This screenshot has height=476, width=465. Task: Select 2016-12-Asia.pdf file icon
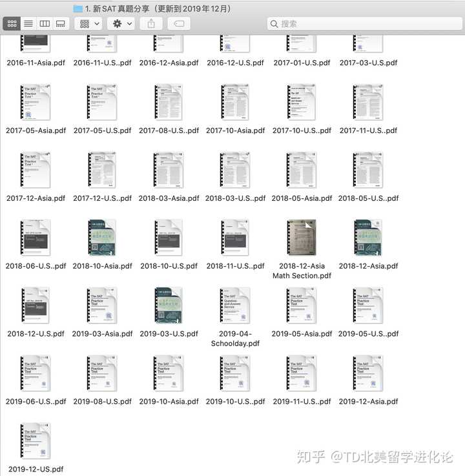169,43
